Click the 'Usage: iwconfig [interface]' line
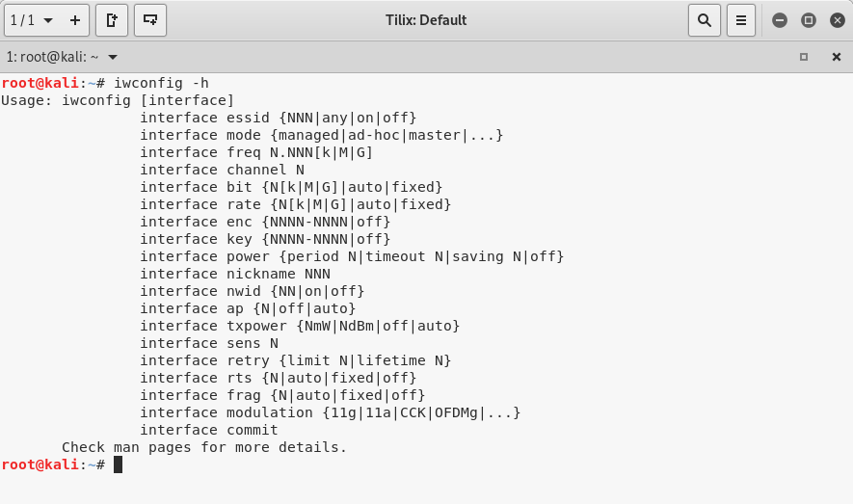 [118, 100]
